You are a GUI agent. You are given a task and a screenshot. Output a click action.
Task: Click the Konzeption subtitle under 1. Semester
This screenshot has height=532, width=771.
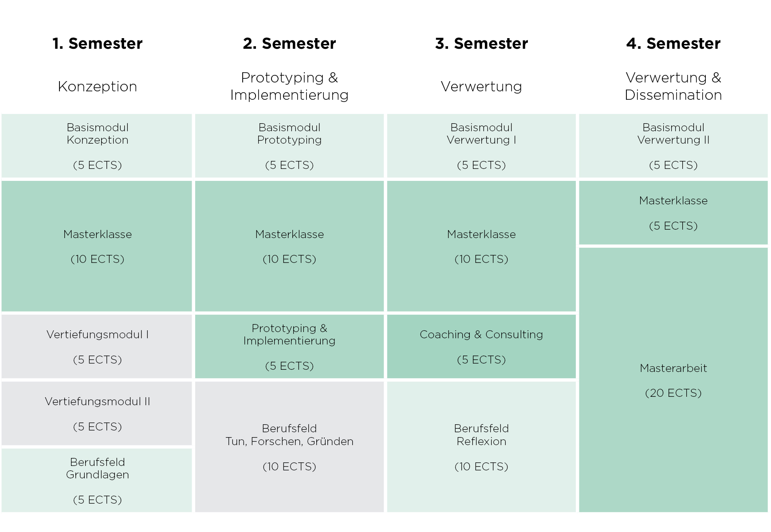coord(97,86)
